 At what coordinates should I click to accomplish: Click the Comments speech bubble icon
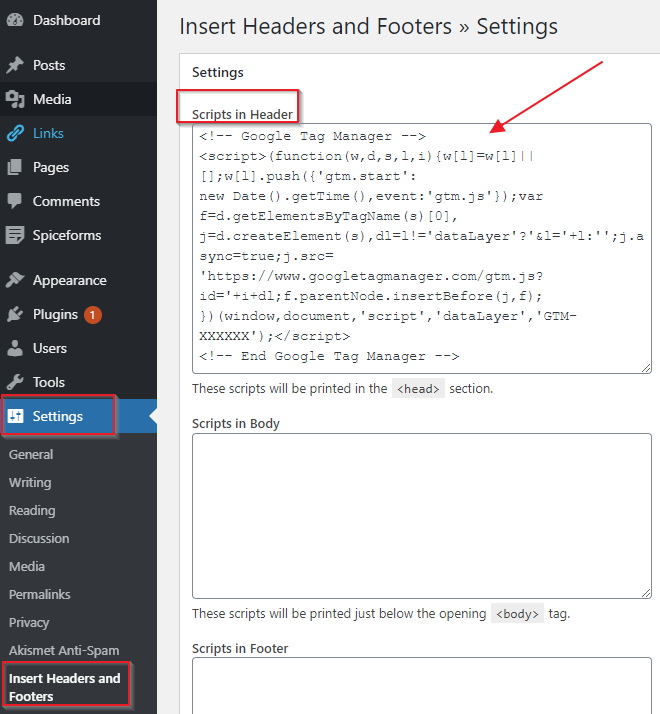coord(15,201)
